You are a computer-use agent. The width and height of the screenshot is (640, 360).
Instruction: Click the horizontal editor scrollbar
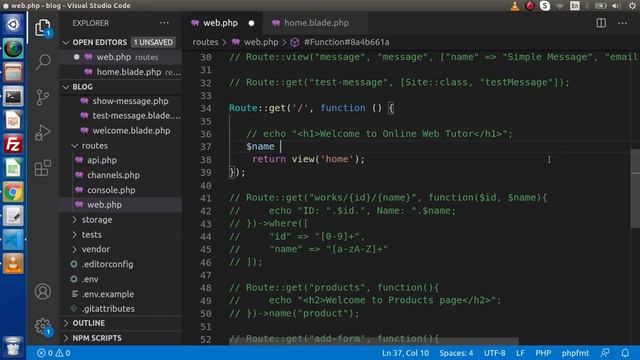coord(373,341)
